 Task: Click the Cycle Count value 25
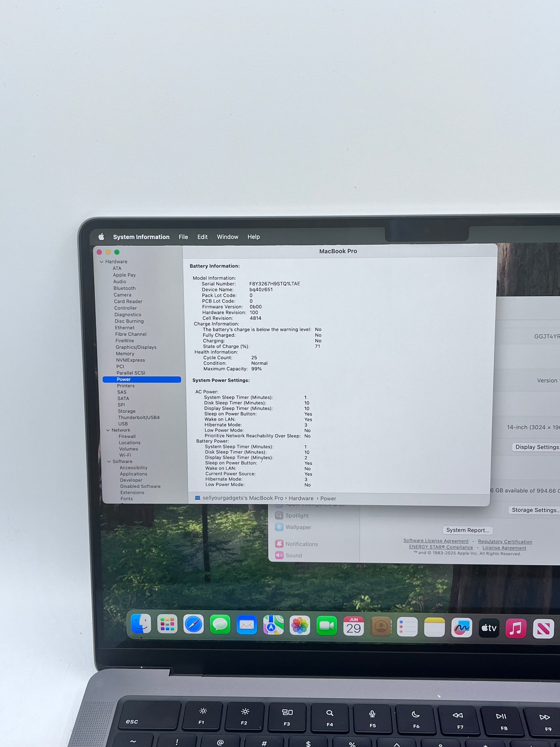[x=254, y=358]
